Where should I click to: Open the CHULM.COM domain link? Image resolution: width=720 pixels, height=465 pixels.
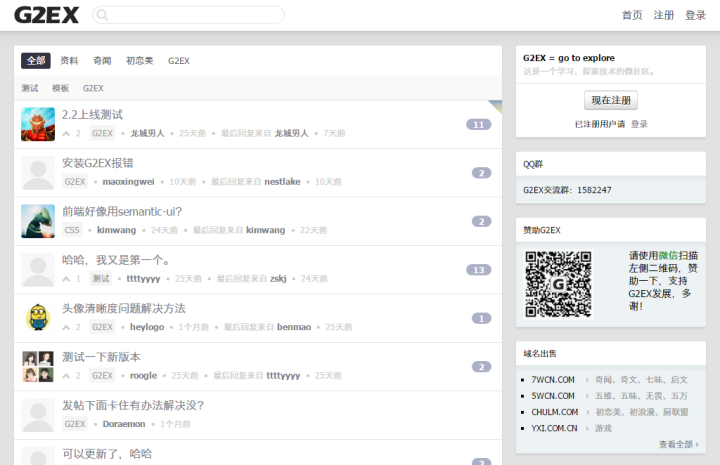(555, 412)
